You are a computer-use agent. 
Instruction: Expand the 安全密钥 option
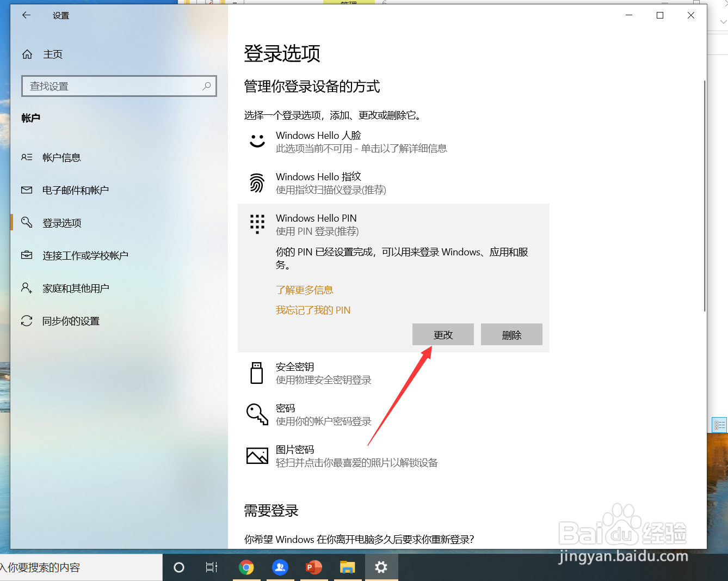click(x=393, y=373)
